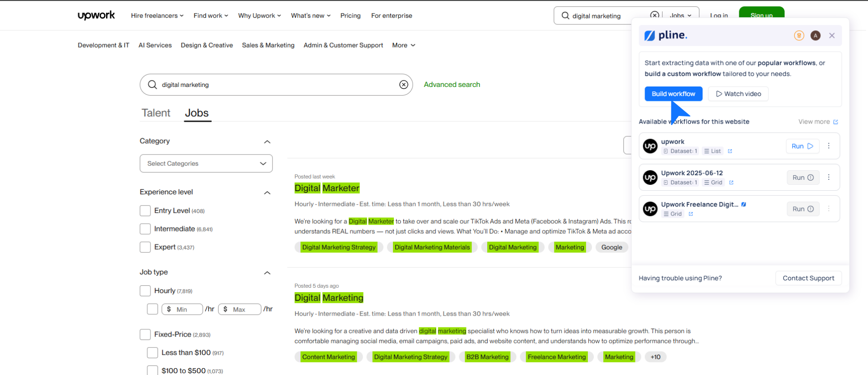Click the Pline coins credits icon

click(x=799, y=36)
